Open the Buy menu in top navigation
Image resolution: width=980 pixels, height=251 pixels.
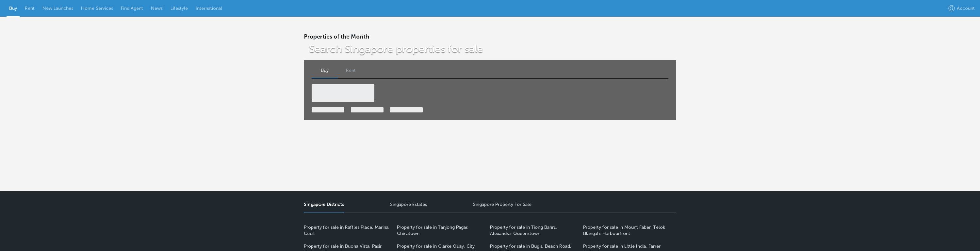point(13,8)
